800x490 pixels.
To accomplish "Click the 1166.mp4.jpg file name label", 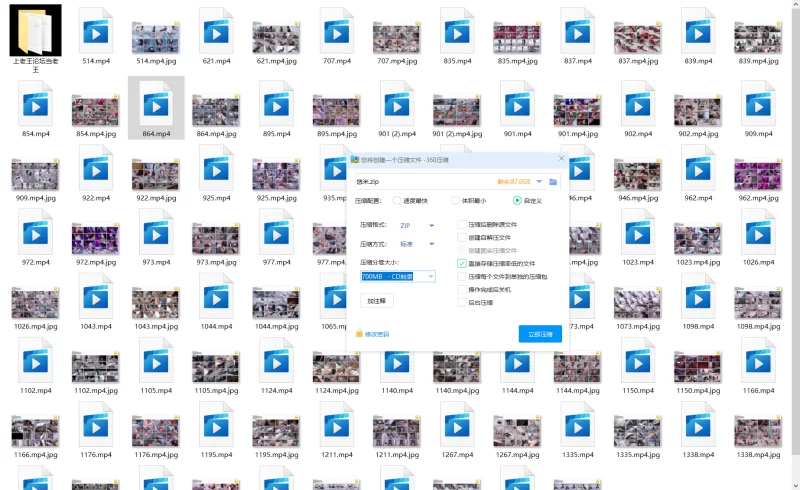I will 36,455.
